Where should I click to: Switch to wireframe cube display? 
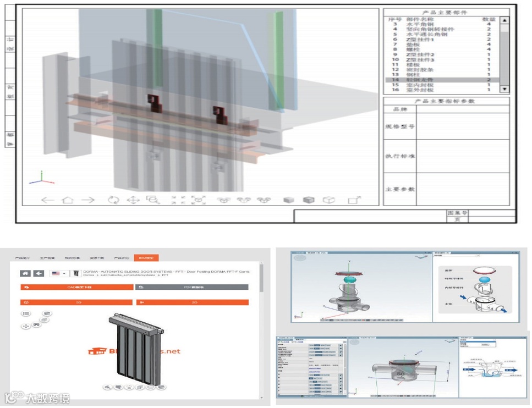point(329,200)
